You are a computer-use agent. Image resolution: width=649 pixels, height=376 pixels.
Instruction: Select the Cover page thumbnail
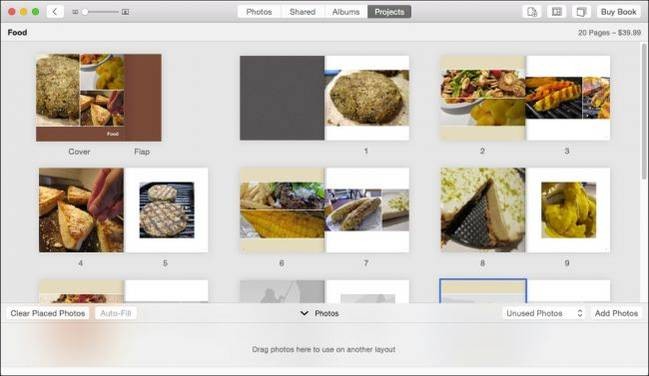[80, 98]
